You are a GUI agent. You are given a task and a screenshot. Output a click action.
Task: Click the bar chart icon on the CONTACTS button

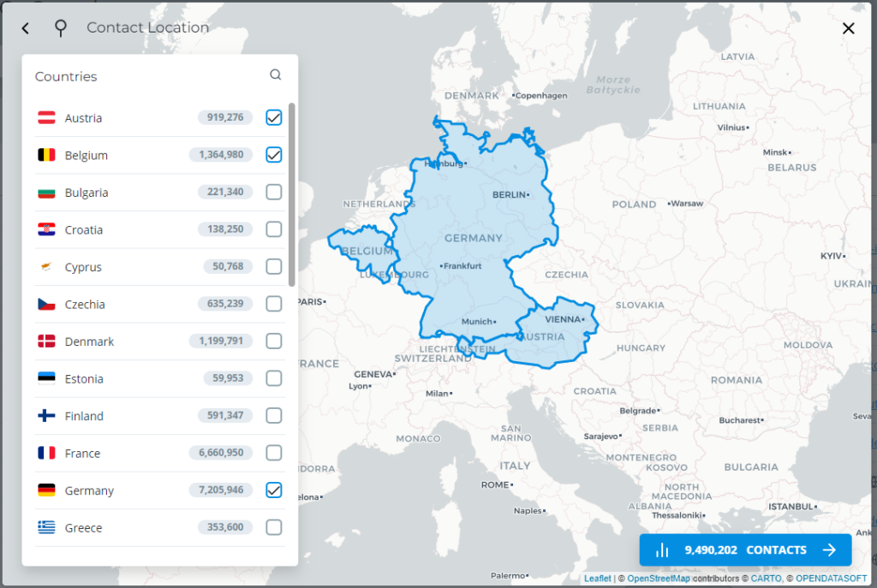tap(662, 550)
